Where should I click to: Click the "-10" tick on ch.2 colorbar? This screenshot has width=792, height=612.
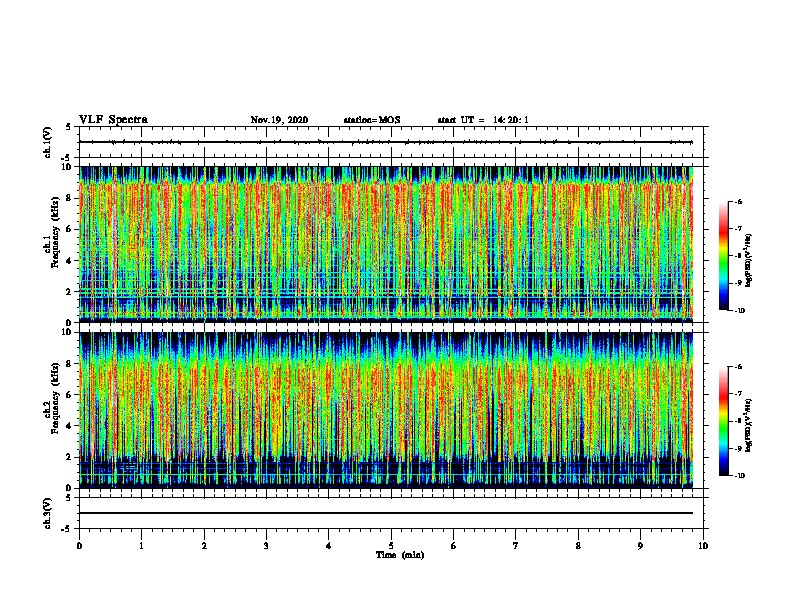pos(740,476)
